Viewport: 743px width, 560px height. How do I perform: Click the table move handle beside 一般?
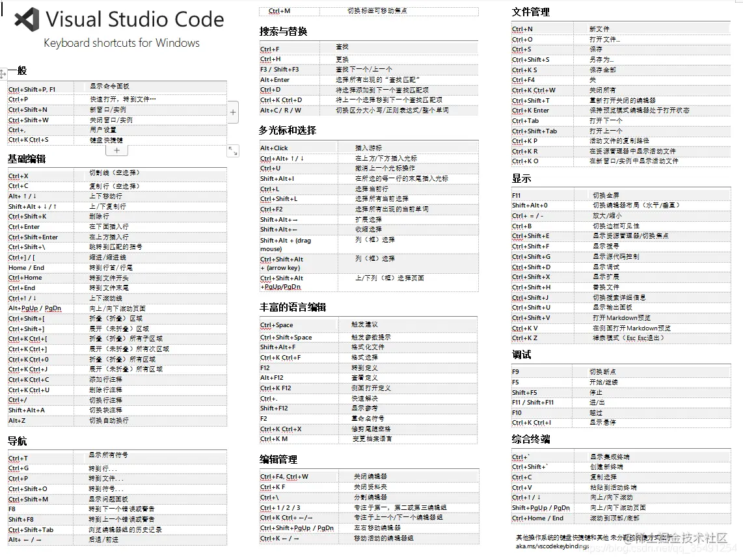pyautogui.click(x=3, y=74)
